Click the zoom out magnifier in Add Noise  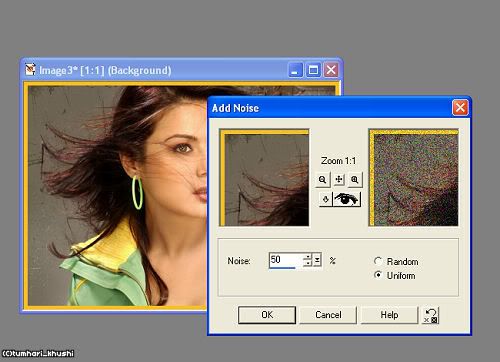322,180
